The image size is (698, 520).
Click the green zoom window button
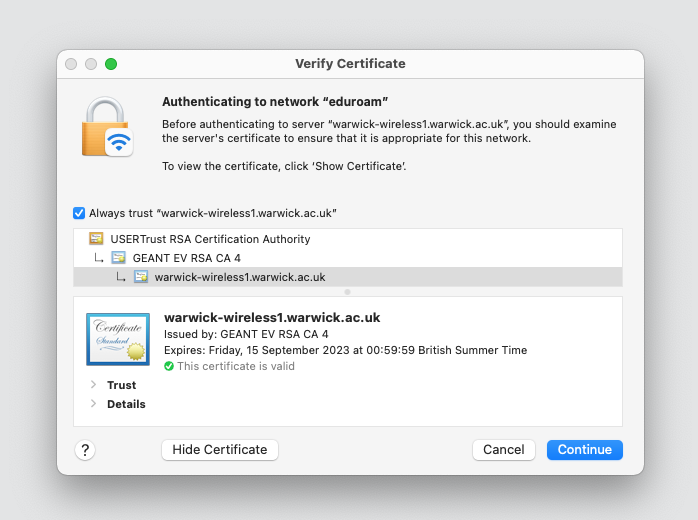111,64
